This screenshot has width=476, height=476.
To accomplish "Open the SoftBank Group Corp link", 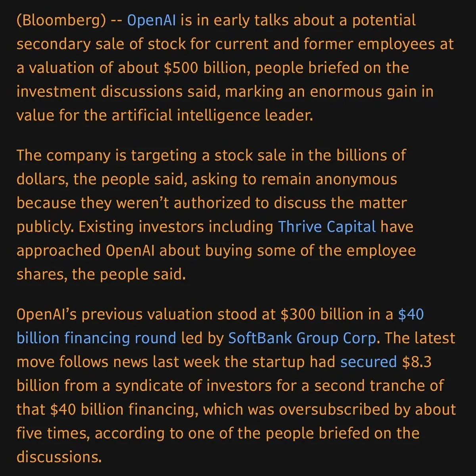I will (302, 338).
